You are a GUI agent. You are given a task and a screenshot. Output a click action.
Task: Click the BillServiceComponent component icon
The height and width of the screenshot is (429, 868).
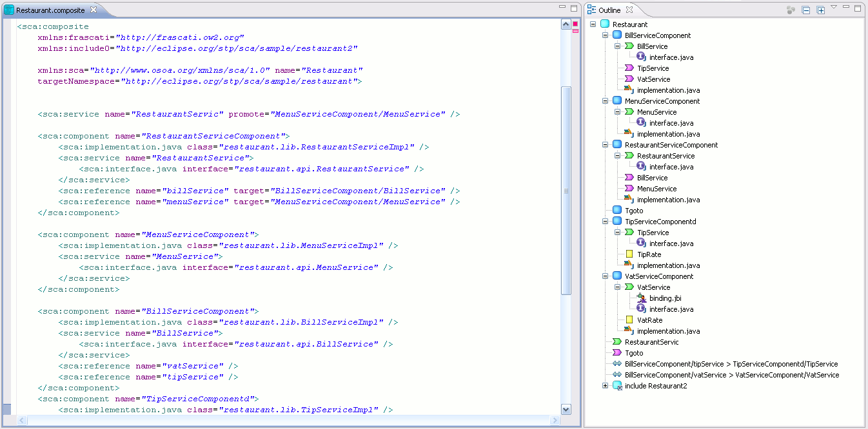pos(617,35)
